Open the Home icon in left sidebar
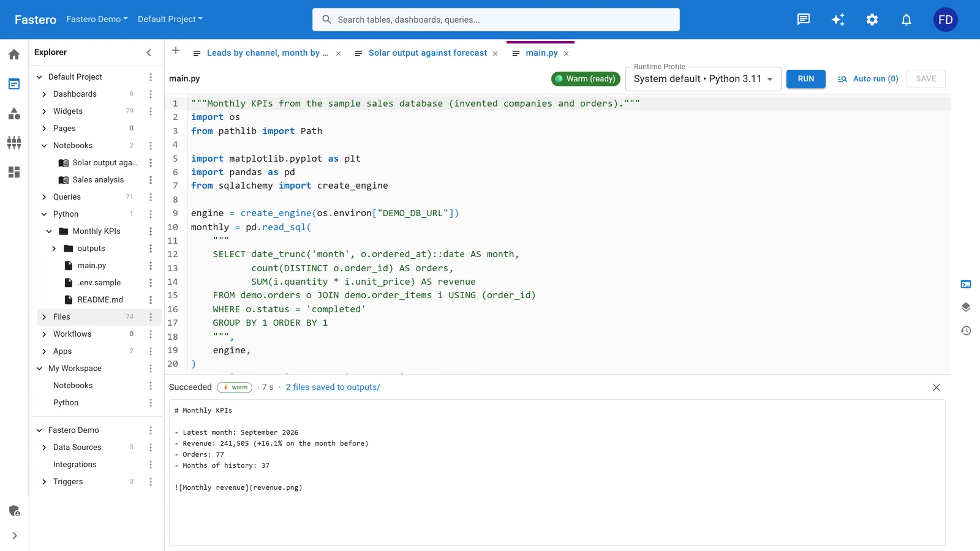Screen dimensions: 980x551 (14, 54)
